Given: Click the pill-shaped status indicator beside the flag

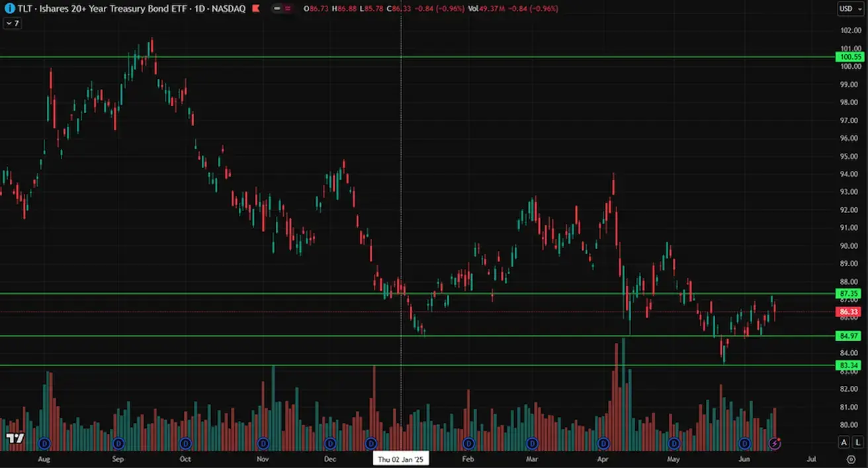Looking at the screenshot, I should (282, 9).
